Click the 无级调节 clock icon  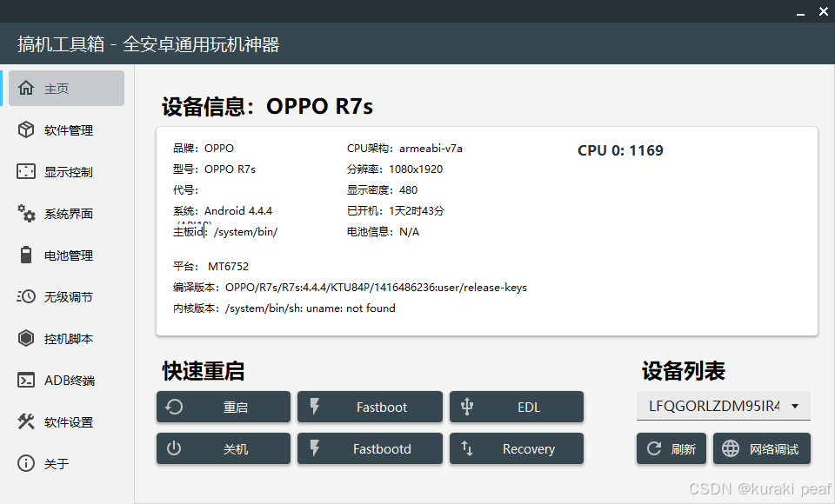tap(25, 296)
